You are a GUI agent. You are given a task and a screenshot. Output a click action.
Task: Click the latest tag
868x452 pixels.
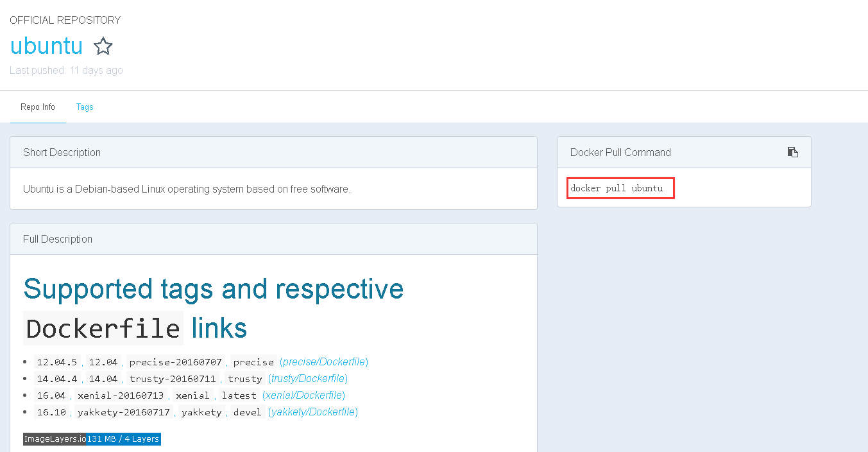coord(239,395)
